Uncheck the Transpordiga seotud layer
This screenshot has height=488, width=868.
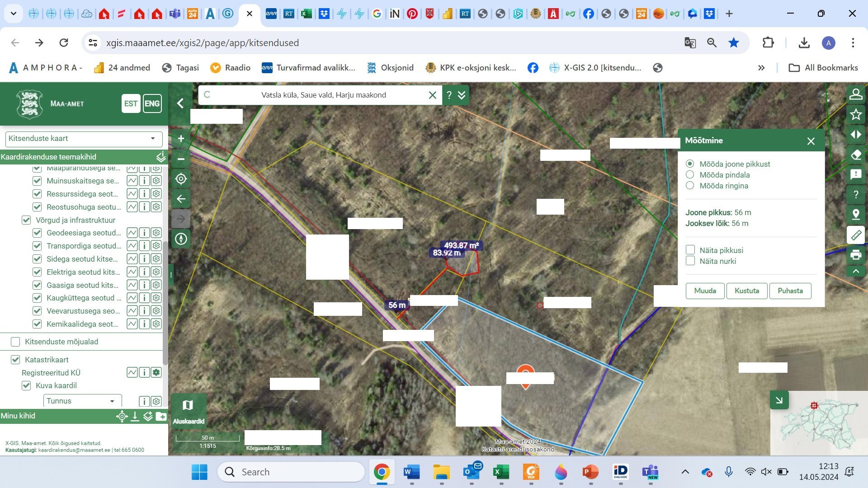pos(37,246)
